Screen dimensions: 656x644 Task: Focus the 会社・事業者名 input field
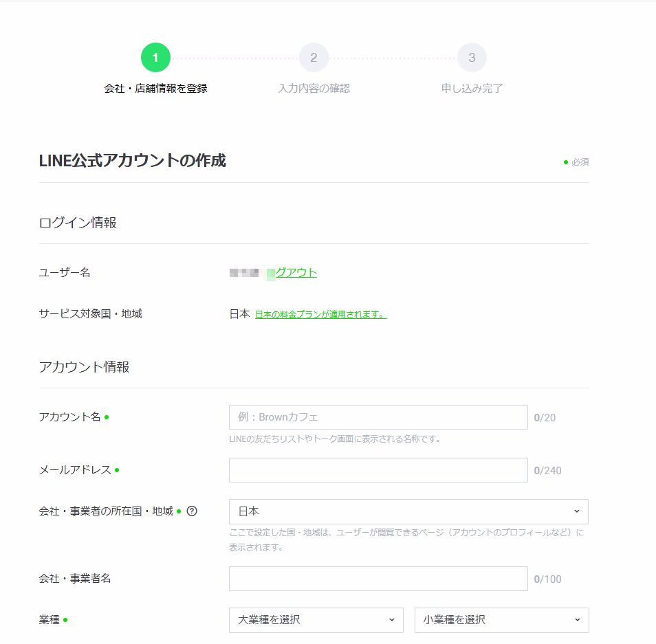click(378, 579)
